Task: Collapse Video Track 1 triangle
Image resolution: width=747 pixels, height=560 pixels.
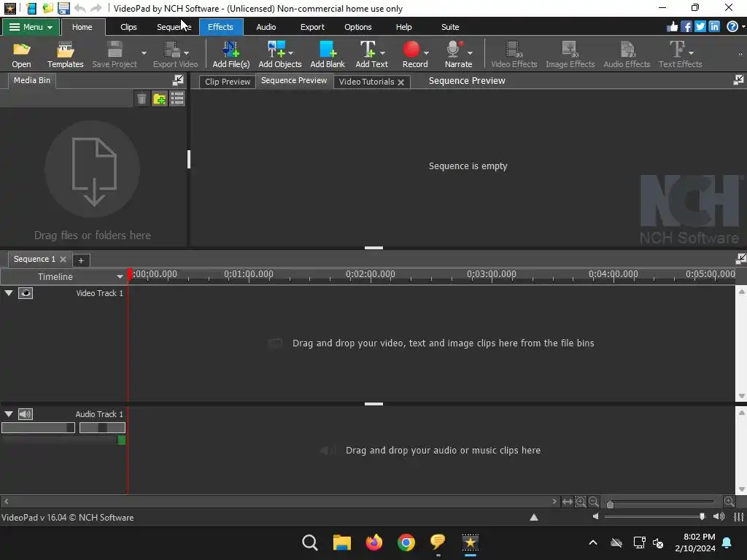Action: pos(9,293)
